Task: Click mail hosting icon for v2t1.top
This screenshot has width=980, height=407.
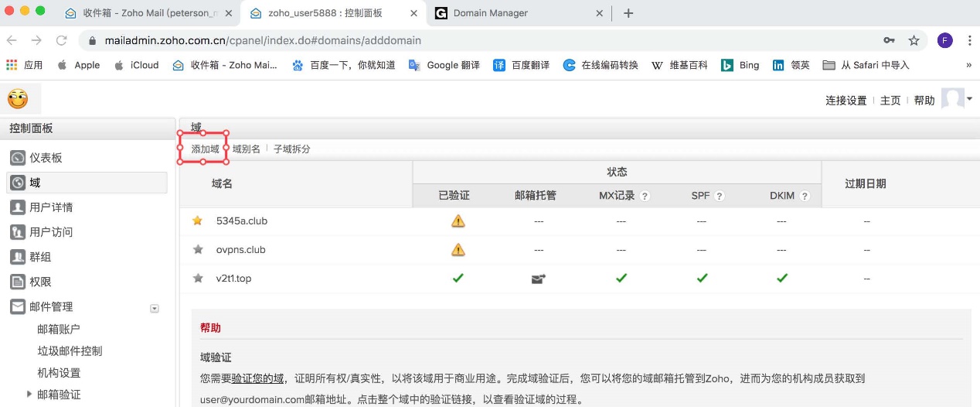Action: [539, 279]
